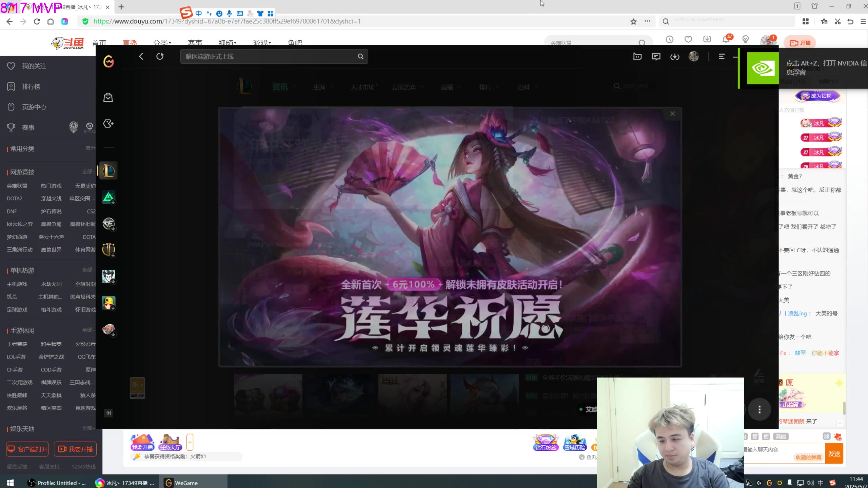Open the WeGame store bag icon

tap(108, 98)
